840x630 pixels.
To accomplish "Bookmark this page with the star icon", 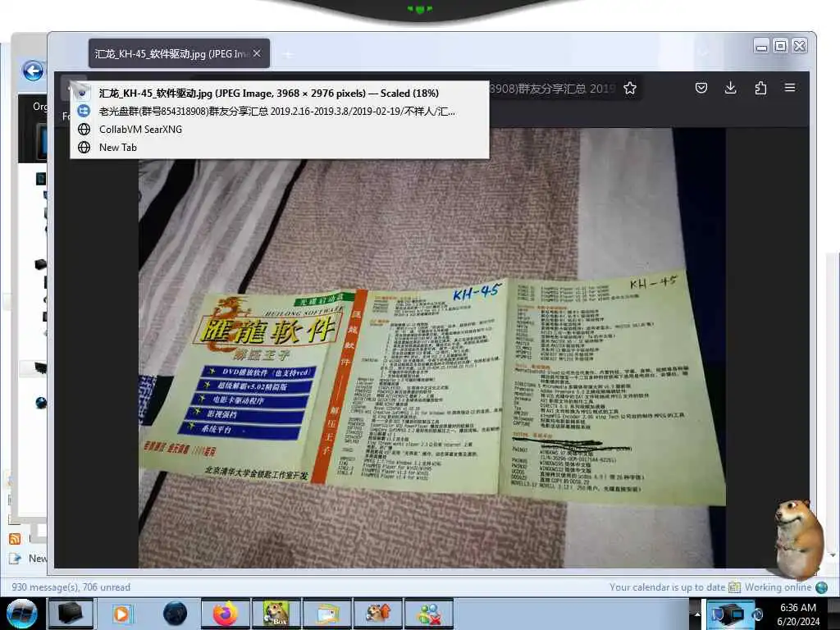I will click(630, 89).
